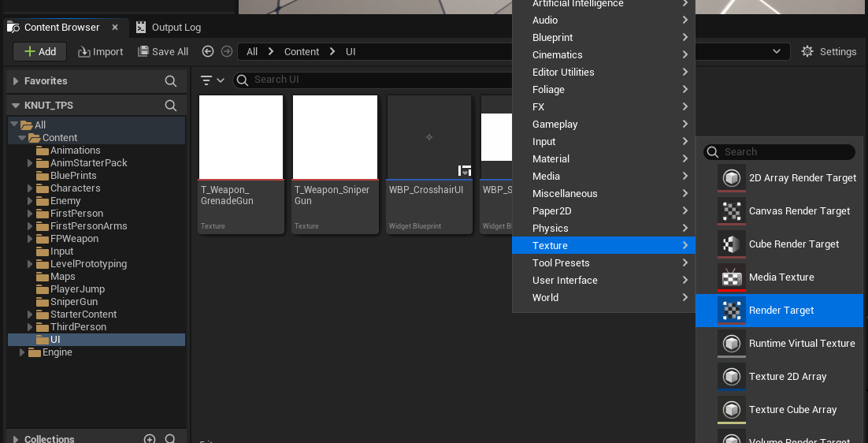Viewport: 868px width, 443px height.
Task: Select the Media Texture TV icon
Action: 731,277
